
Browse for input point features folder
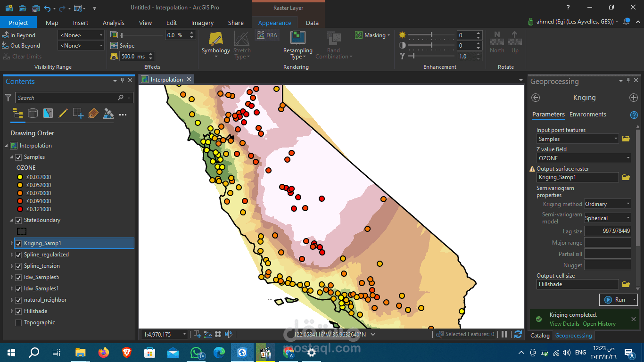626,139
